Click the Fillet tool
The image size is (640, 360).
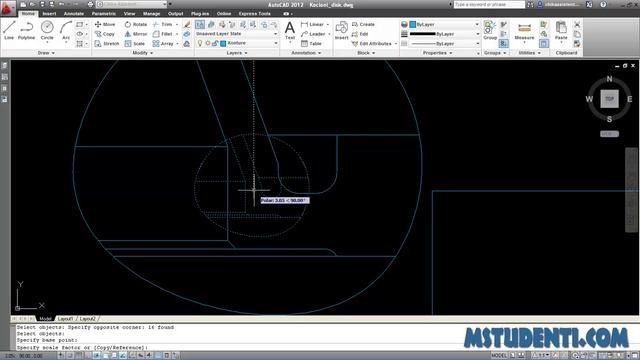pyautogui.click(x=162, y=34)
